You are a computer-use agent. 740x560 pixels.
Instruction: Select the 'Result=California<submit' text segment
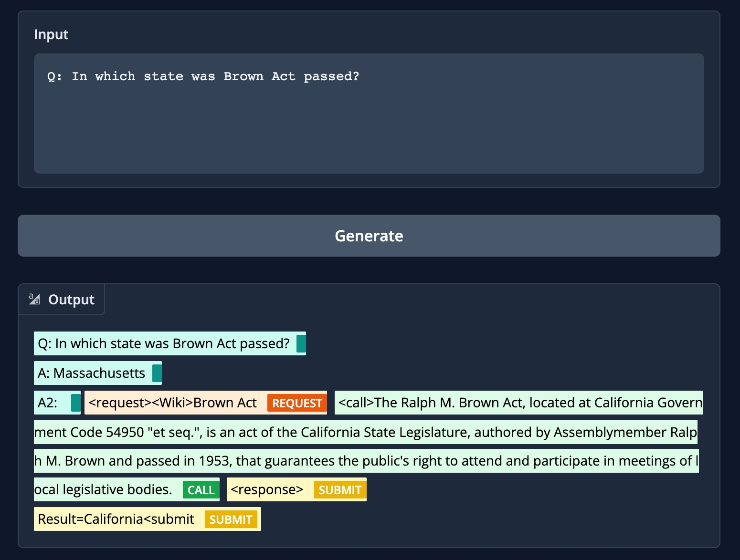(116, 519)
